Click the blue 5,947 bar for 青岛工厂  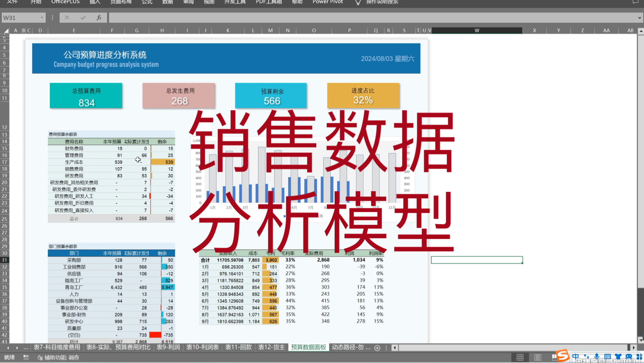click(x=167, y=287)
